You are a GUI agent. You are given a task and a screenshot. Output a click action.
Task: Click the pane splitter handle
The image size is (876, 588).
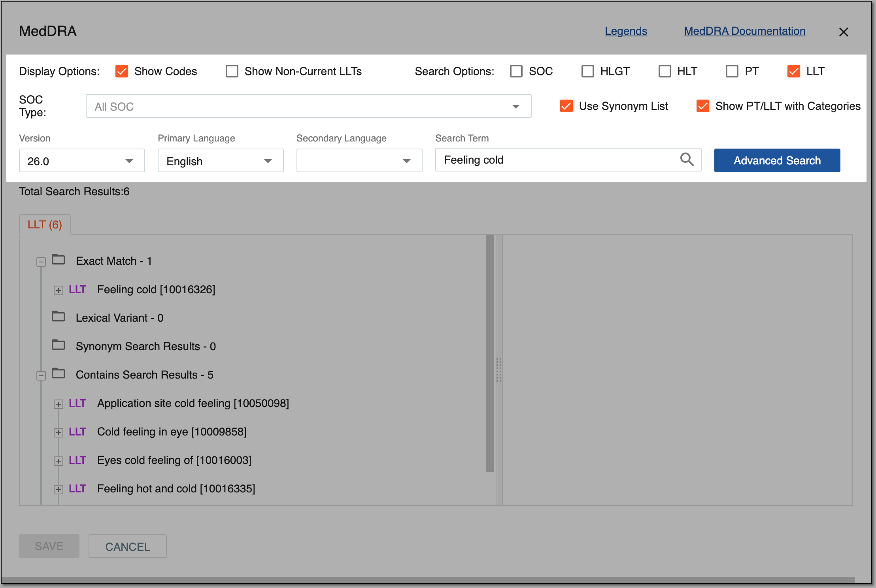click(x=499, y=370)
